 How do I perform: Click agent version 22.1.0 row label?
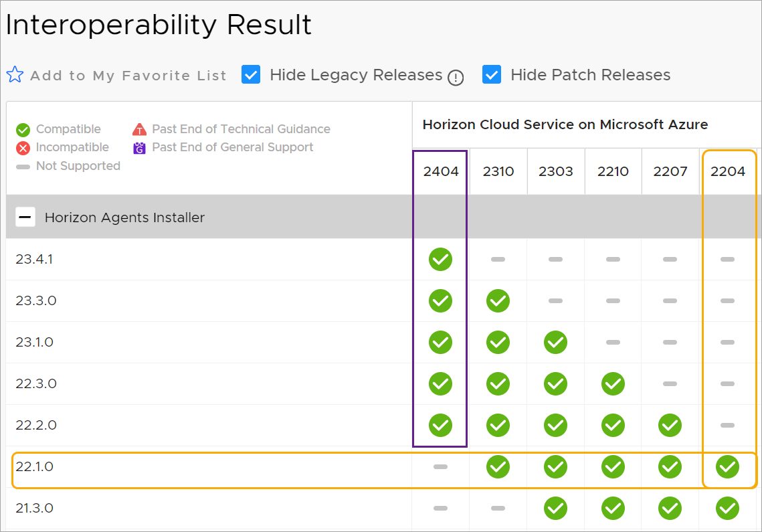pos(35,466)
